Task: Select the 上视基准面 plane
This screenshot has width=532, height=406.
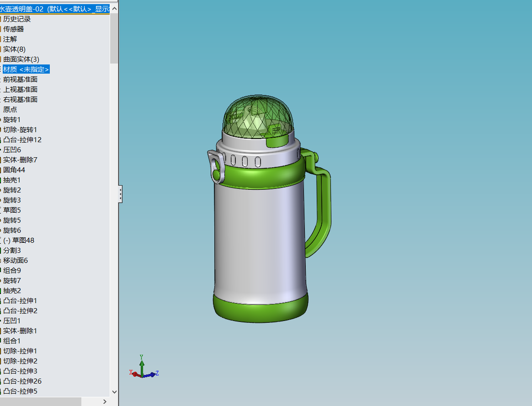Action: click(20, 90)
